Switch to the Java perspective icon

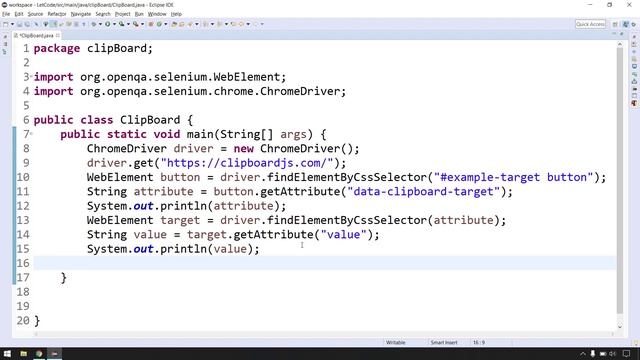point(625,24)
